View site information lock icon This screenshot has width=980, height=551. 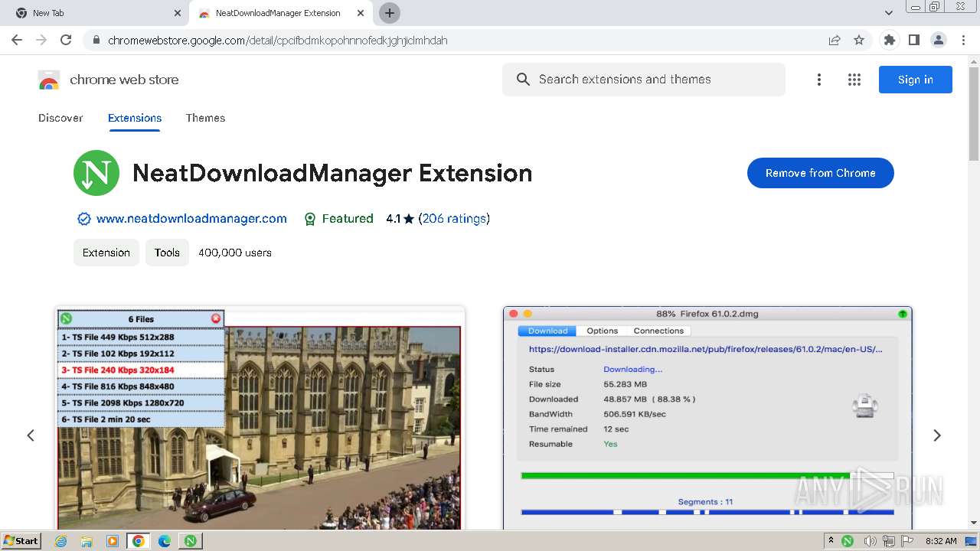click(x=96, y=40)
